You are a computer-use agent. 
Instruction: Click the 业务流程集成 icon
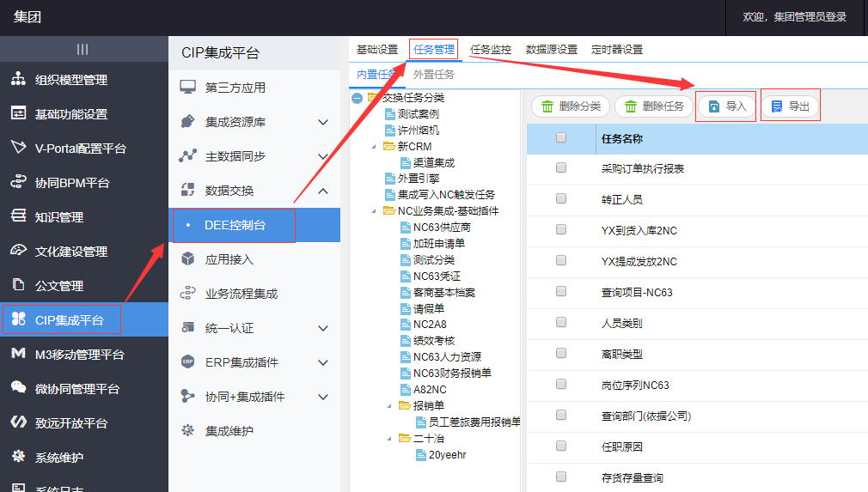coord(187,293)
